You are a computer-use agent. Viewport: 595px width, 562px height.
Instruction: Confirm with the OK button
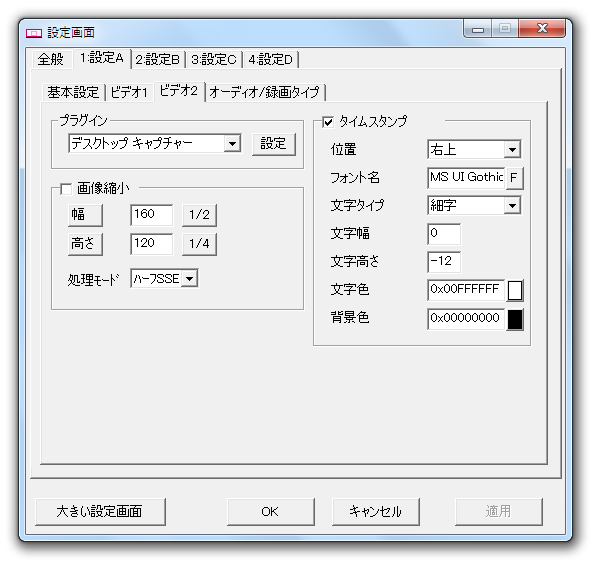tap(271, 512)
